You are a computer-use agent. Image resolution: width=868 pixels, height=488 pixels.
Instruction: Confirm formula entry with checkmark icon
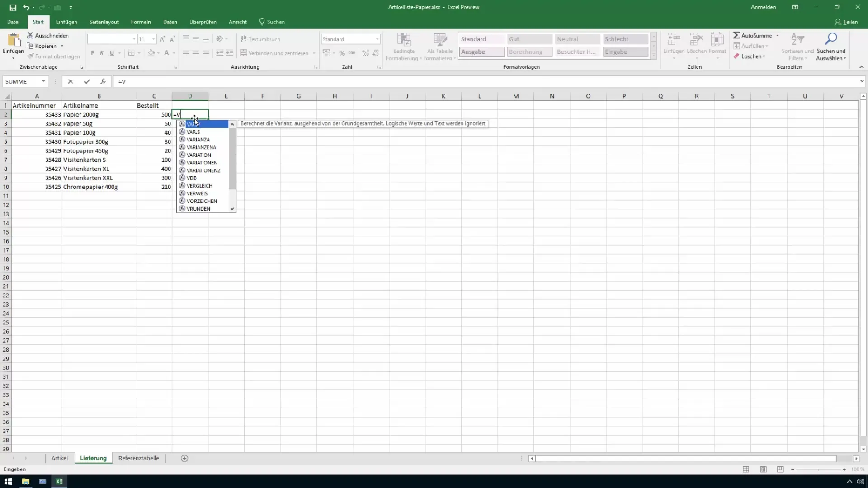tap(87, 81)
